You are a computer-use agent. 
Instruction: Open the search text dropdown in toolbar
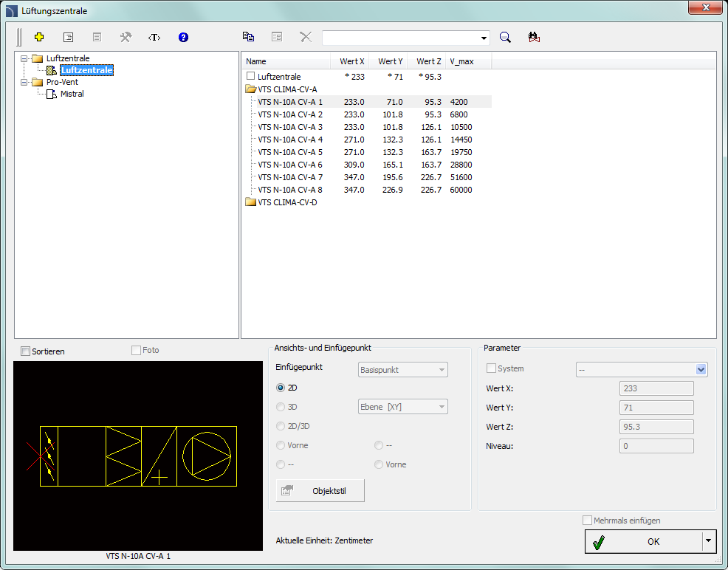[484, 38]
